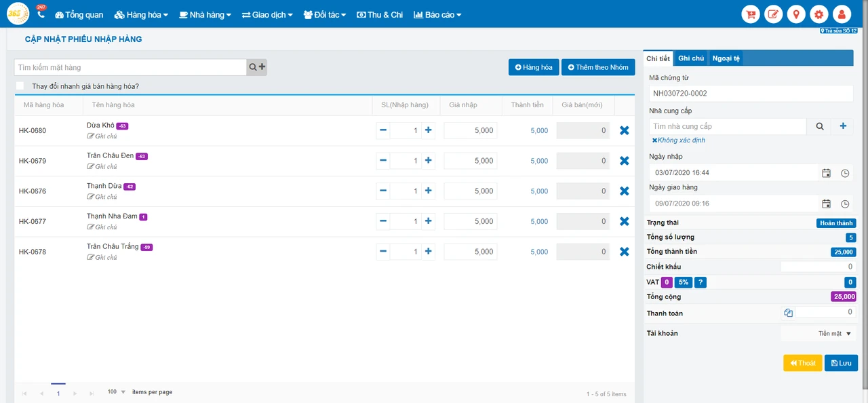Open the shopping cart icon in header
This screenshot has height=403, width=868.
pyautogui.click(x=751, y=14)
